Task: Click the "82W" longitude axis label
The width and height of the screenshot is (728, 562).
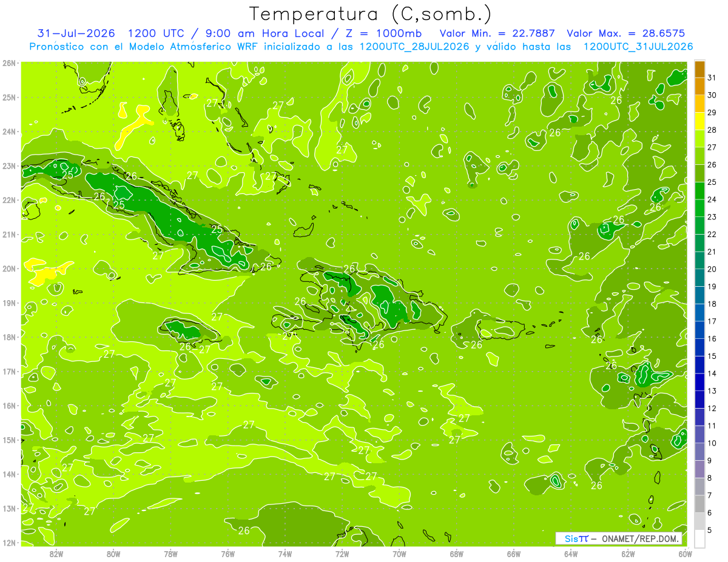Action: [x=56, y=554]
